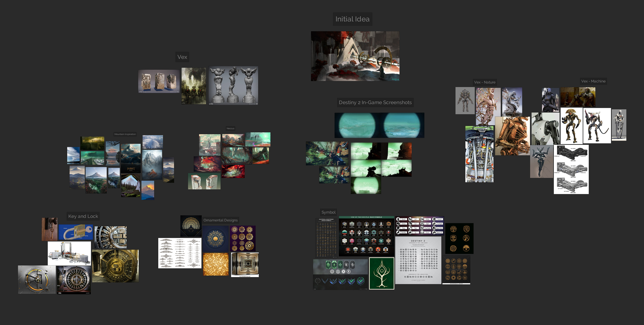Click the Vex group label
Image resolution: width=644 pixels, height=325 pixels.
(182, 57)
